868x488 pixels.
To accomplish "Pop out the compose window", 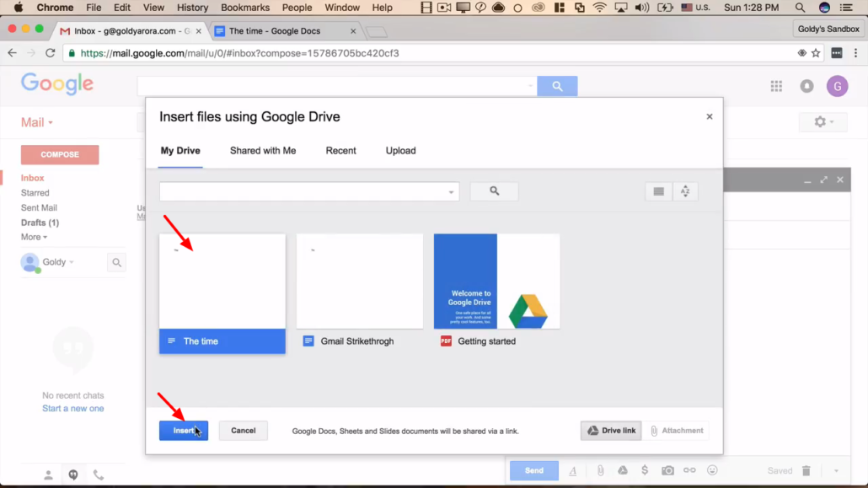I will point(823,180).
